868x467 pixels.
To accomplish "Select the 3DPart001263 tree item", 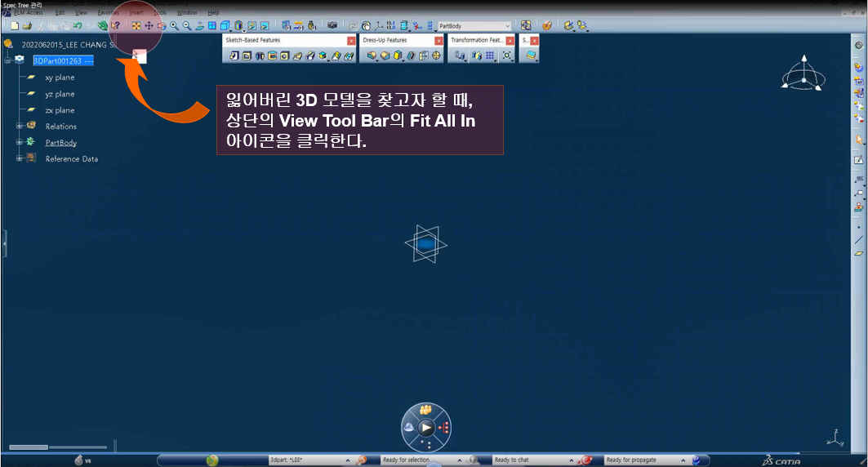I will [x=63, y=60].
